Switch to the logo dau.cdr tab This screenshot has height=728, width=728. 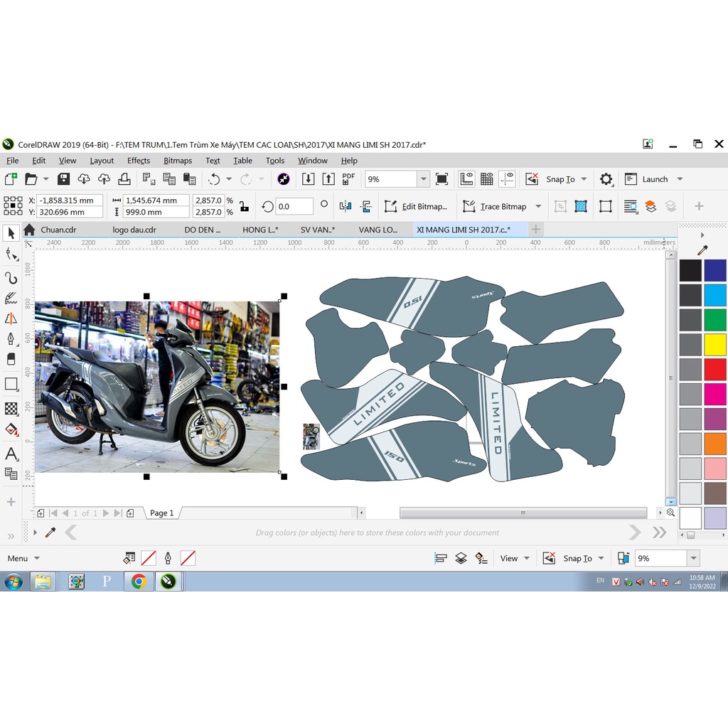(134, 230)
